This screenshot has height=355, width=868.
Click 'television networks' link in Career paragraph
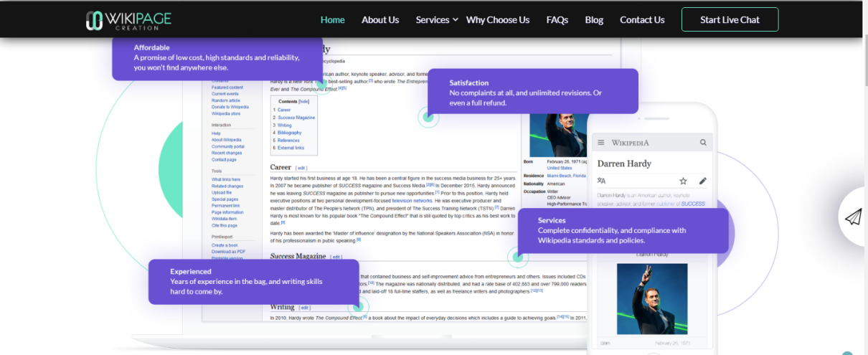click(x=412, y=200)
